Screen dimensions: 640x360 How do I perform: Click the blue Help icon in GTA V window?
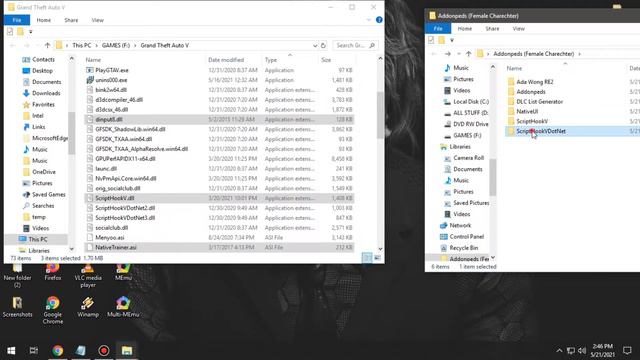(x=379, y=20)
